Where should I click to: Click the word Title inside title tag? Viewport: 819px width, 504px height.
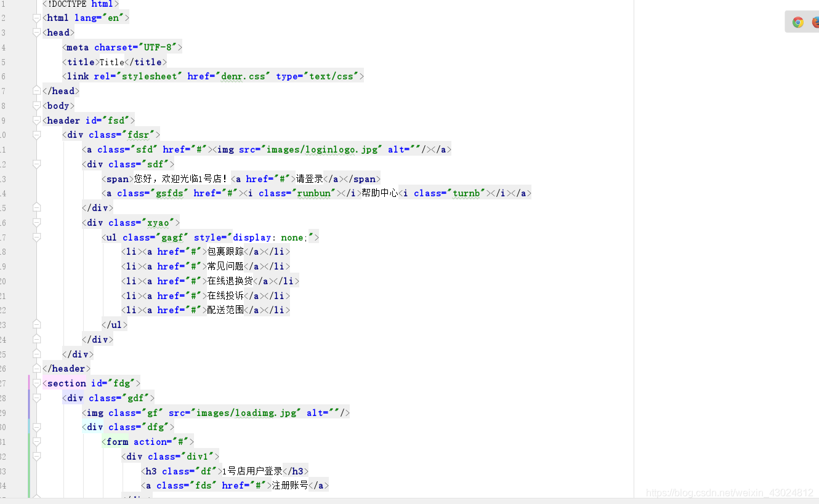[112, 62]
